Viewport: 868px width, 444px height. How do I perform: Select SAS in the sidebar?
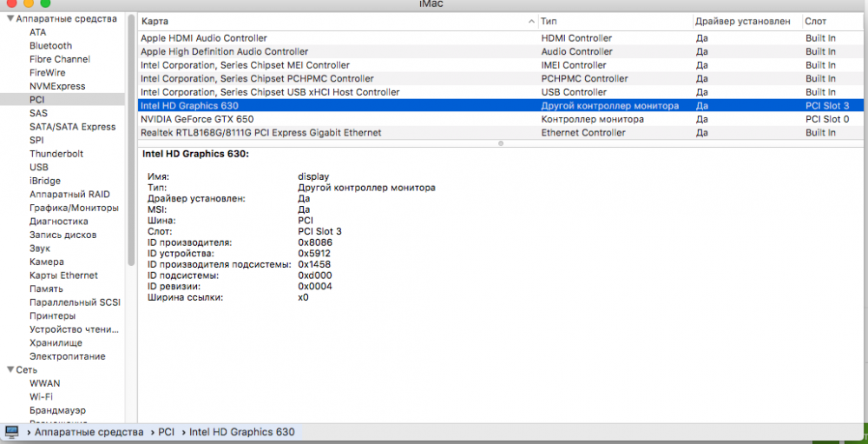pyautogui.click(x=39, y=113)
